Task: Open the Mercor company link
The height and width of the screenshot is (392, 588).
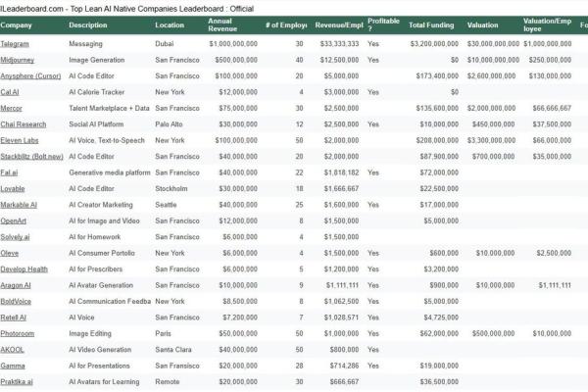Action: tap(11, 109)
